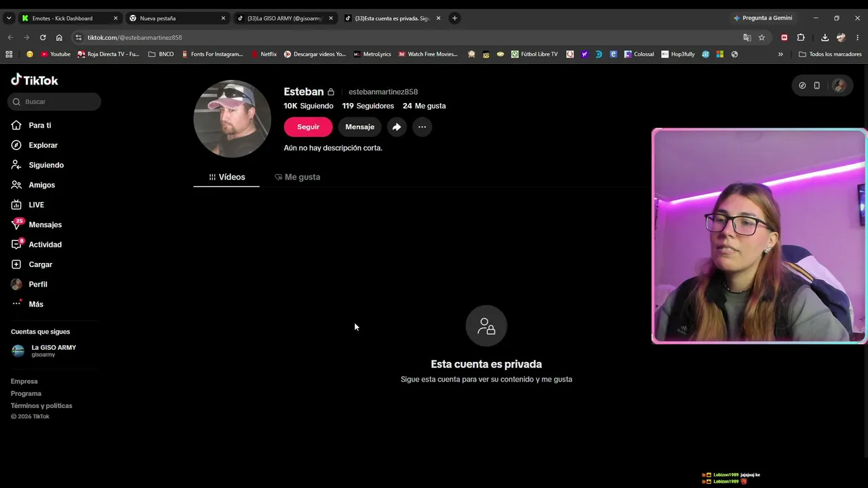
Task: Click the phone app icon at top right
Action: pos(817,85)
